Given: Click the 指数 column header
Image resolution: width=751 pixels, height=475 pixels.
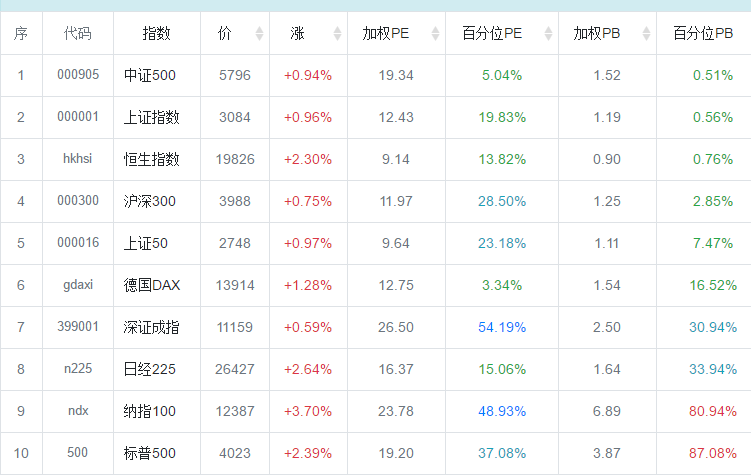Looking at the screenshot, I should (x=157, y=34).
